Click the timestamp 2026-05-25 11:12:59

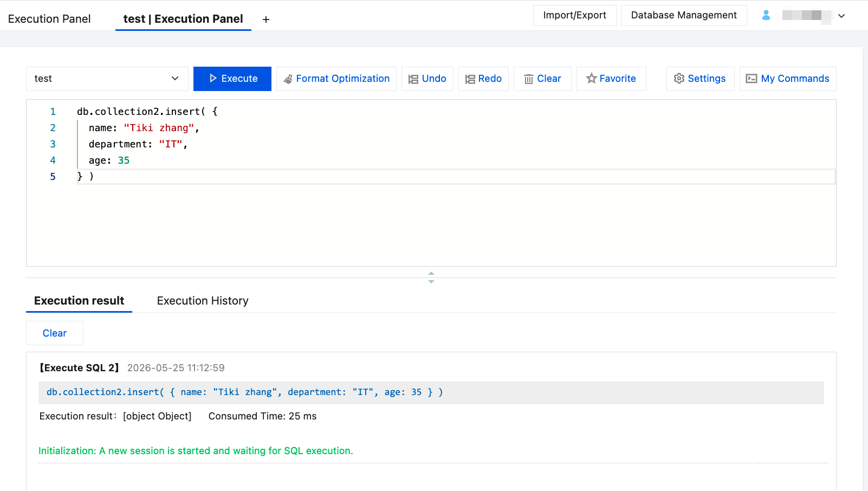176,368
